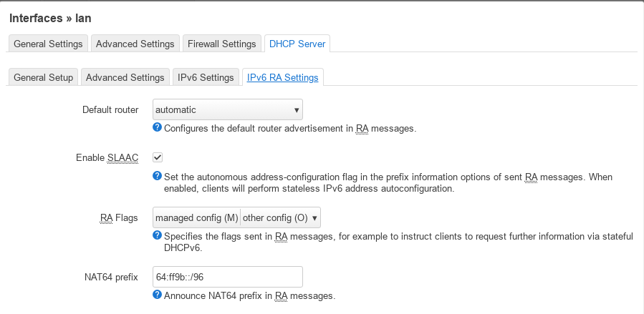
Task: Click help icon under Enable SLAAC
Action: (x=157, y=176)
